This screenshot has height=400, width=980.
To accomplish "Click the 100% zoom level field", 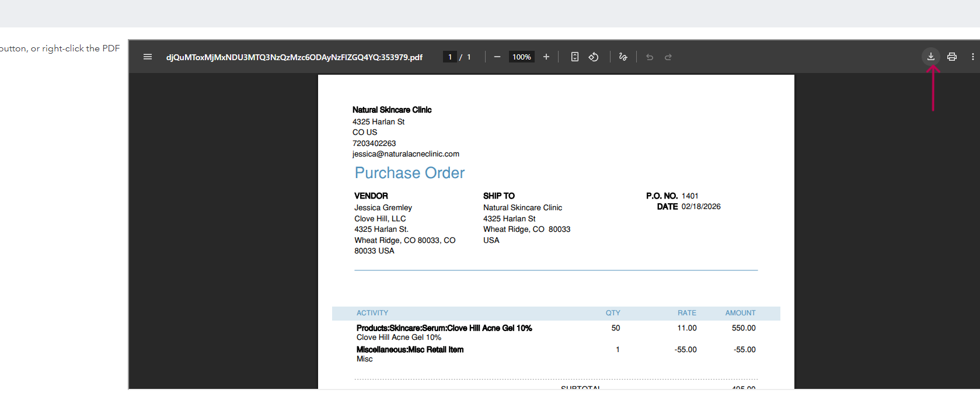I will tap(521, 57).
